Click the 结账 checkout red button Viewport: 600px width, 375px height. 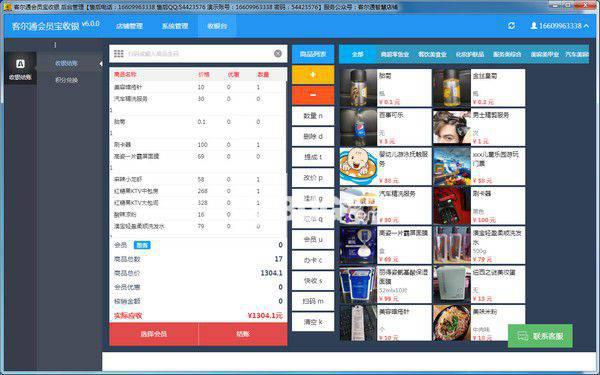243,334
